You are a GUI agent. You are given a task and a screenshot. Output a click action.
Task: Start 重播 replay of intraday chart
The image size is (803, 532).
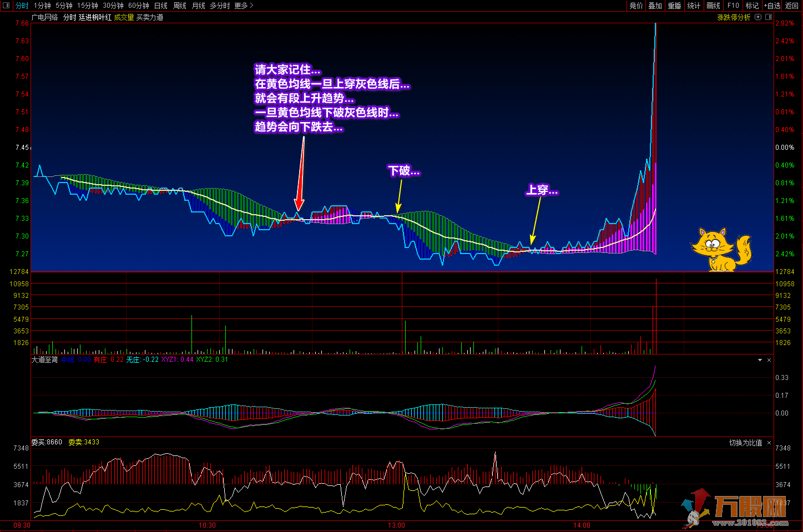(x=674, y=6)
